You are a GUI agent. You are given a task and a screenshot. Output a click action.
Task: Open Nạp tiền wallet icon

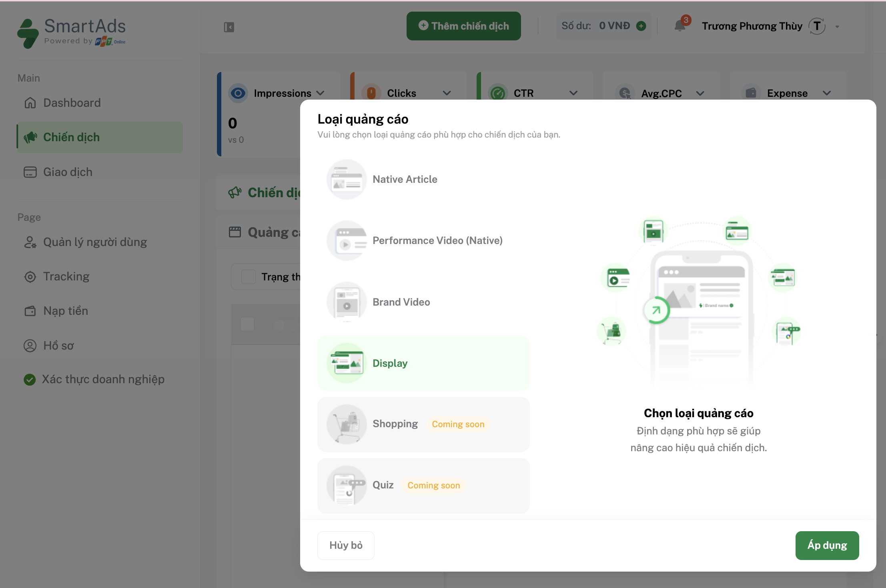(x=30, y=311)
